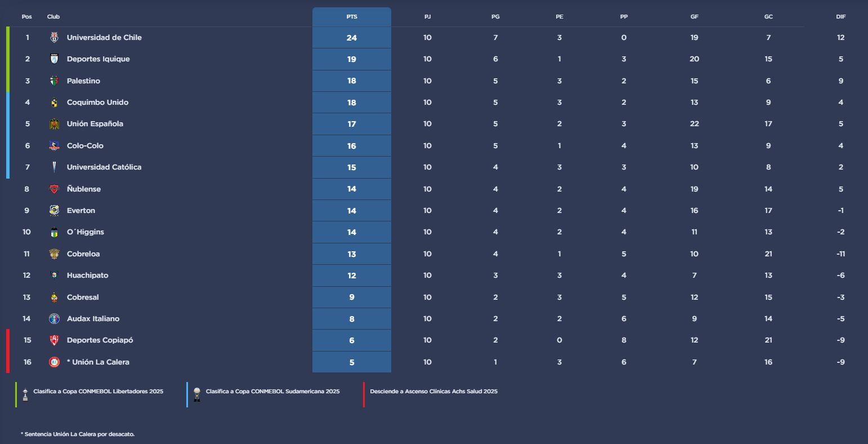Click 'Clasifica a Copa CONMEBOL Sudamericana 2025' legend
This screenshot has width=868, height=444.
[x=273, y=392]
